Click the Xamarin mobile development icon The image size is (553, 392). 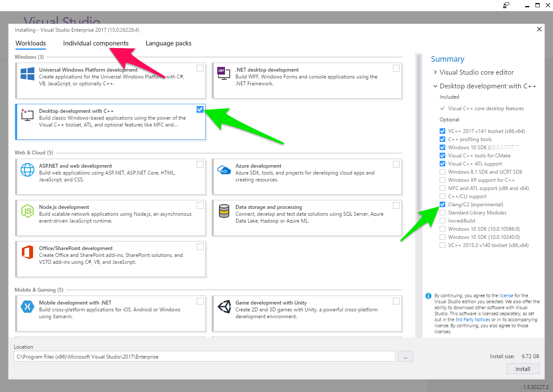pyautogui.click(x=27, y=307)
